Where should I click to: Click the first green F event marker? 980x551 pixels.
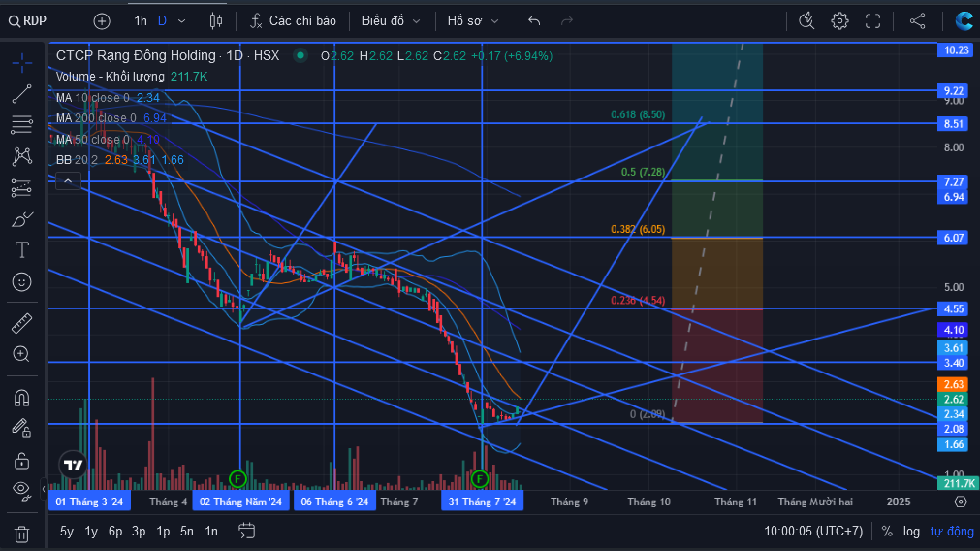(x=237, y=479)
